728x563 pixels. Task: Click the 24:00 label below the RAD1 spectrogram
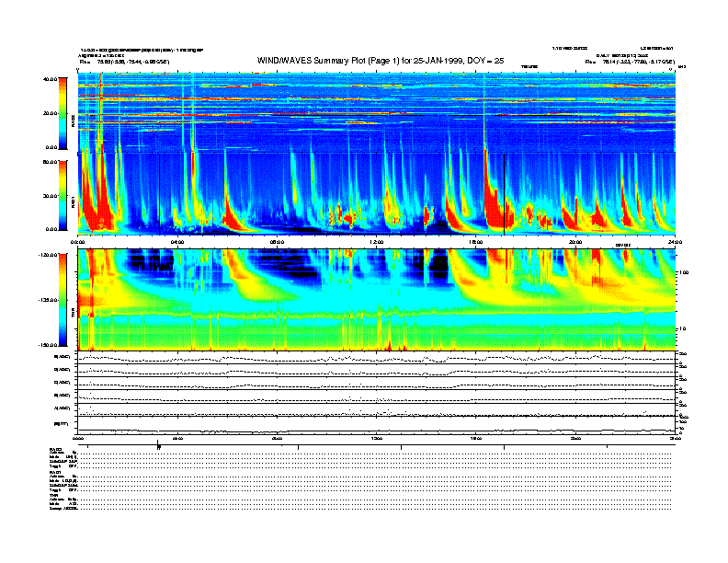tap(675, 242)
